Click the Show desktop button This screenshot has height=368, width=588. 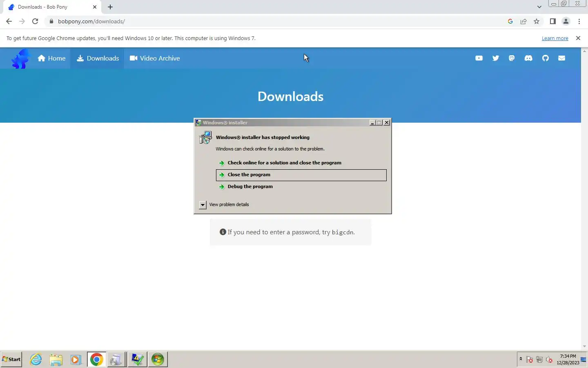[x=584, y=359]
